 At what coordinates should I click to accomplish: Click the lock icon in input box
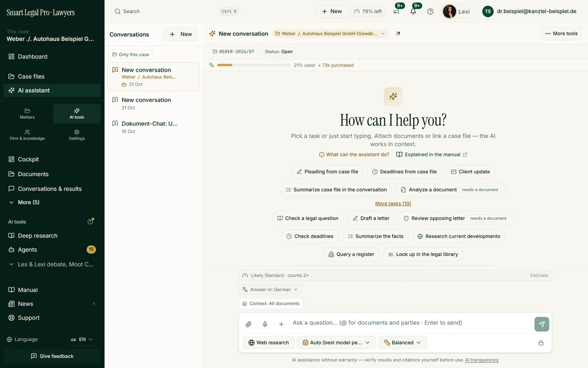[x=541, y=343]
